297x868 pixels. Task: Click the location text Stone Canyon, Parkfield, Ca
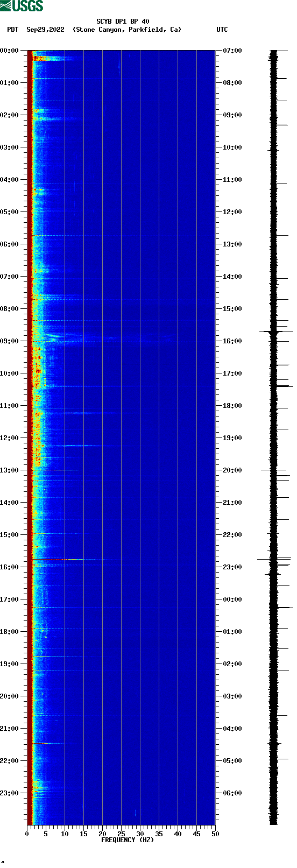click(x=127, y=30)
